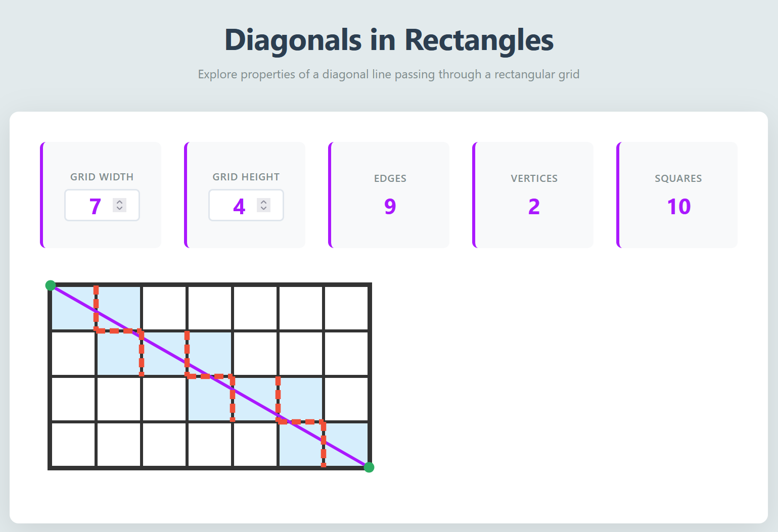
Task: Click the Squares stat card showing 10
Action: point(677,195)
